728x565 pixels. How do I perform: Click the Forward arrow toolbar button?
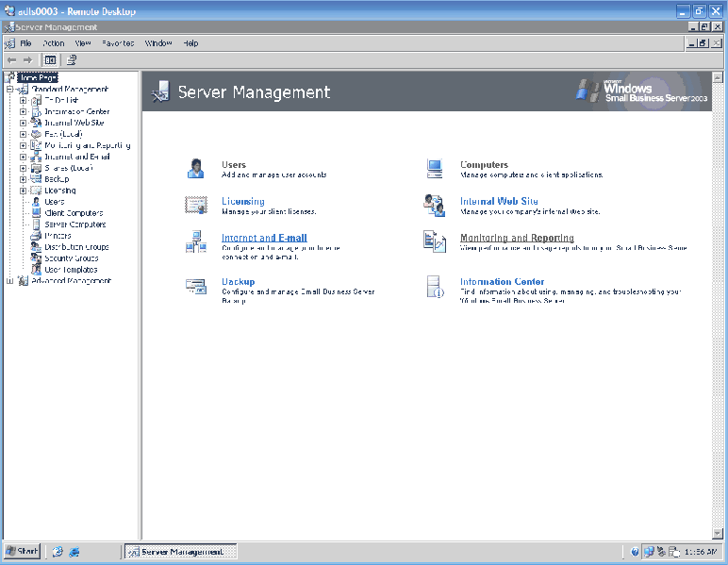pos(28,59)
